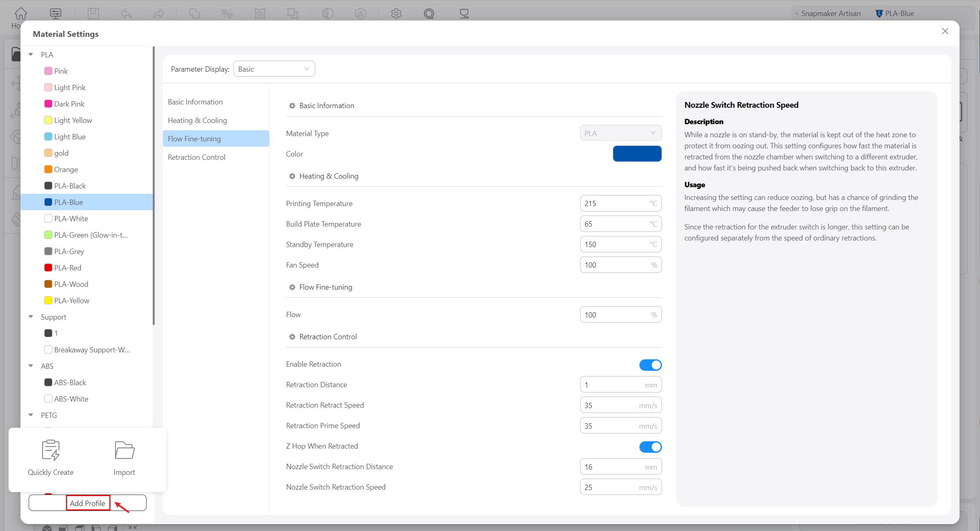Select the Light Pink material profile
This screenshot has width=980, height=531.
pyautogui.click(x=87, y=87)
